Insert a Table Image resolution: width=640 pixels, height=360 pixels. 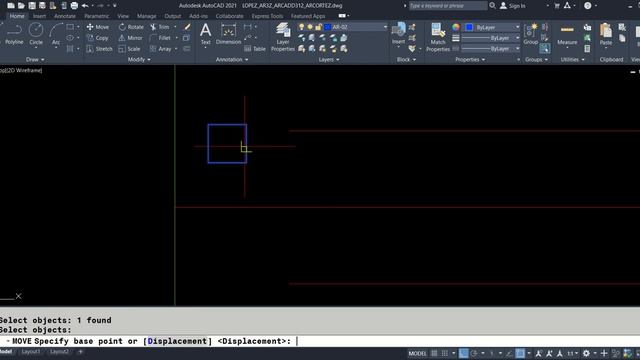tap(255, 49)
